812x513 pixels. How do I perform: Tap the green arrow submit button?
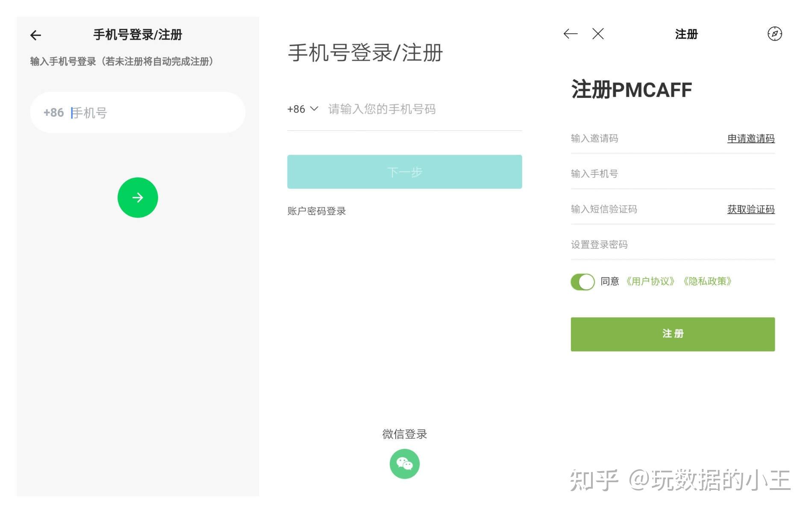coord(138,198)
